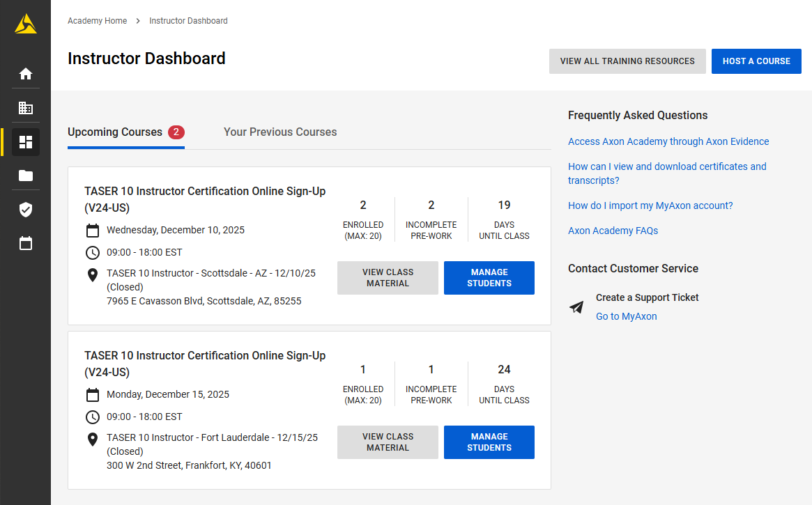Image resolution: width=812 pixels, height=505 pixels.
Task: View class material for Scottsdale class
Action: tap(388, 278)
